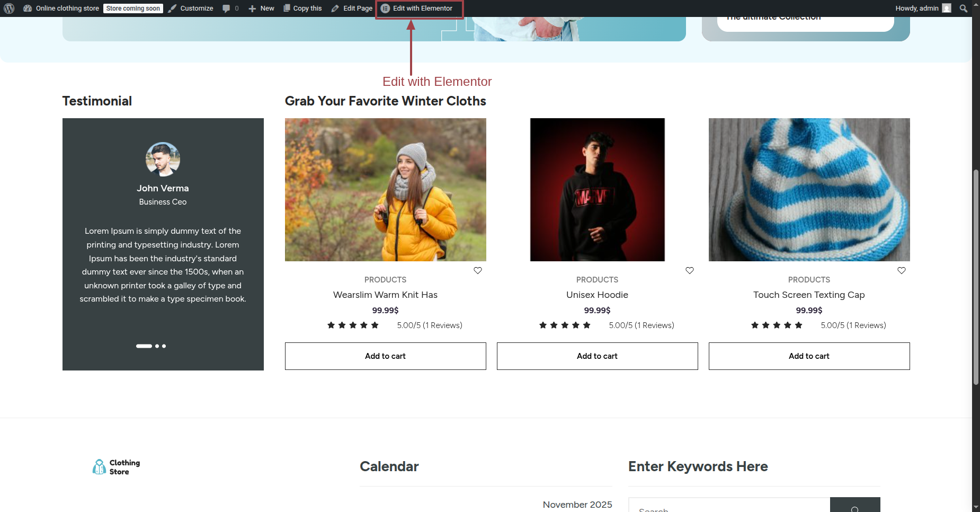
Task: Open the New content menu
Action: tap(261, 8)
